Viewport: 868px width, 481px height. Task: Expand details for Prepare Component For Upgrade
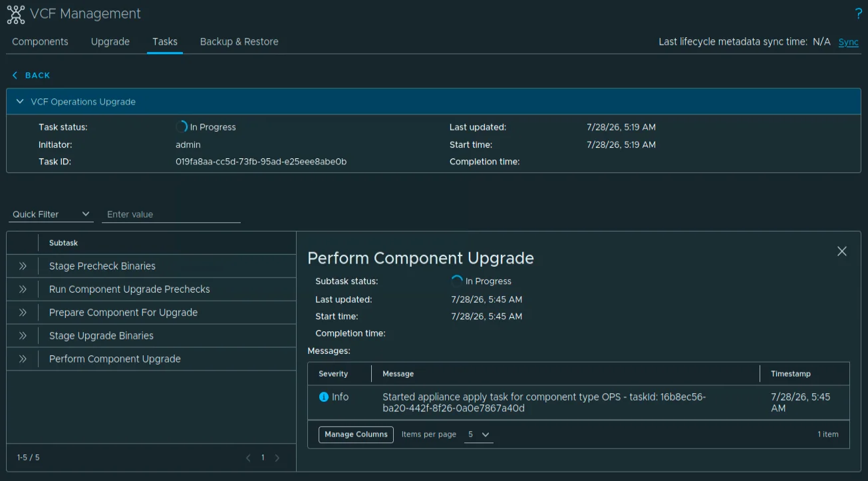click(23, 313)
